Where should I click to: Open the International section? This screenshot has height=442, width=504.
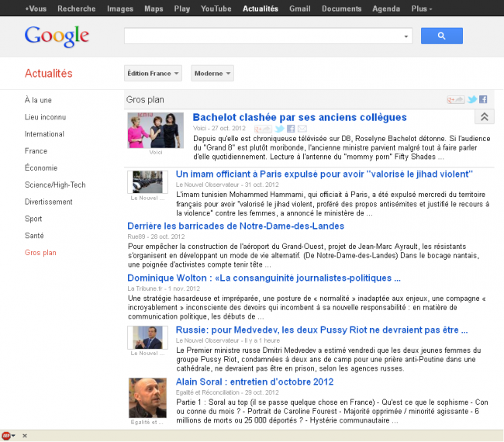44,134
